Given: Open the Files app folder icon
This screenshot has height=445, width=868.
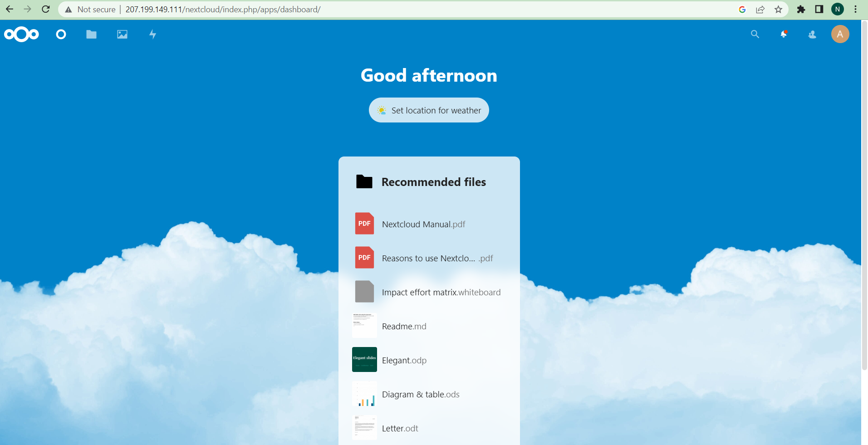Looking at the screenshot, I should pyautogui.click(x=91, y=34).
